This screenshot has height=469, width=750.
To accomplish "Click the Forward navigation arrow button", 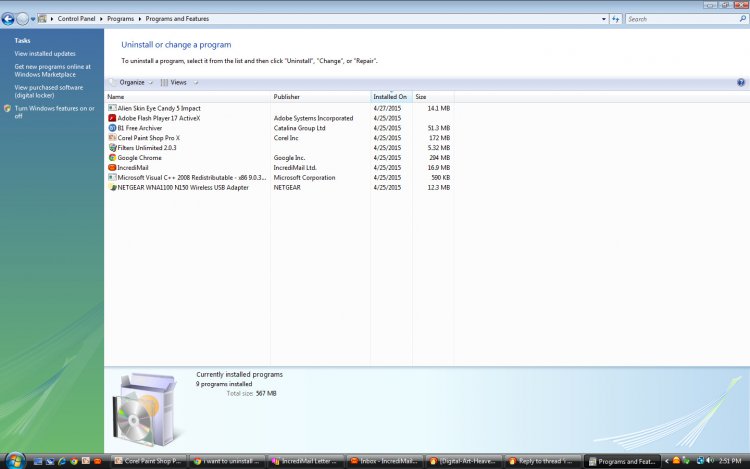I will coord(22,19).
